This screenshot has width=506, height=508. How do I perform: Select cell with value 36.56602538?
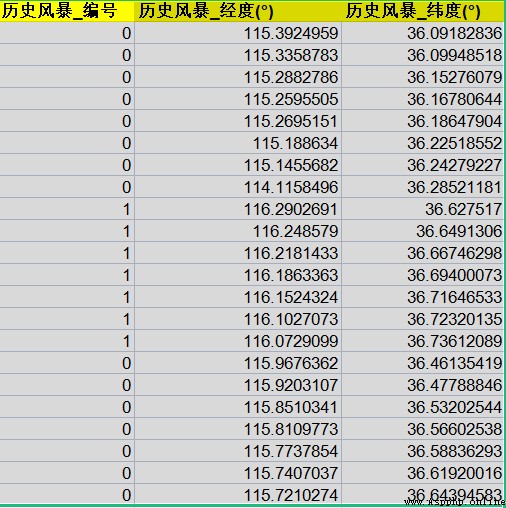423,429
